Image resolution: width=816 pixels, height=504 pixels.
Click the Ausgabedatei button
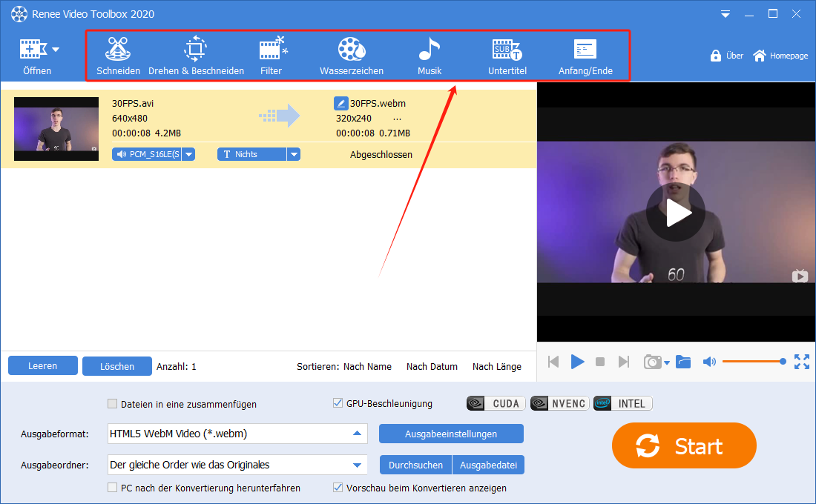coord(489,465)
